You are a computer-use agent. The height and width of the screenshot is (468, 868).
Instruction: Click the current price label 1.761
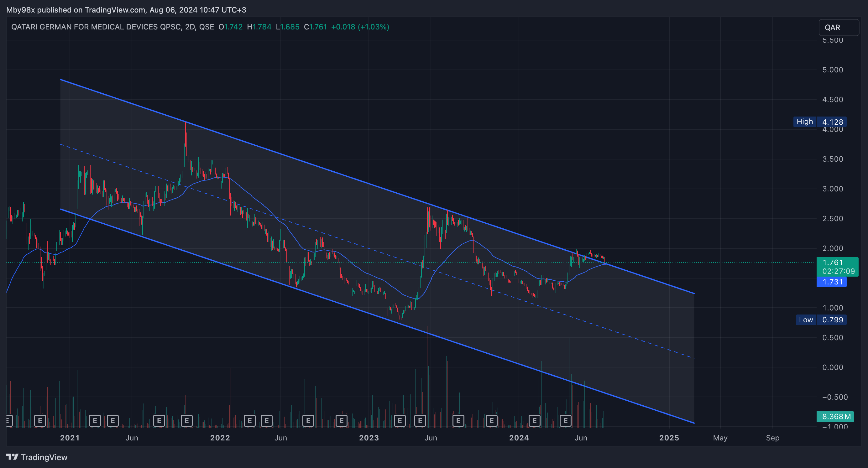click(x=833, y=263)
